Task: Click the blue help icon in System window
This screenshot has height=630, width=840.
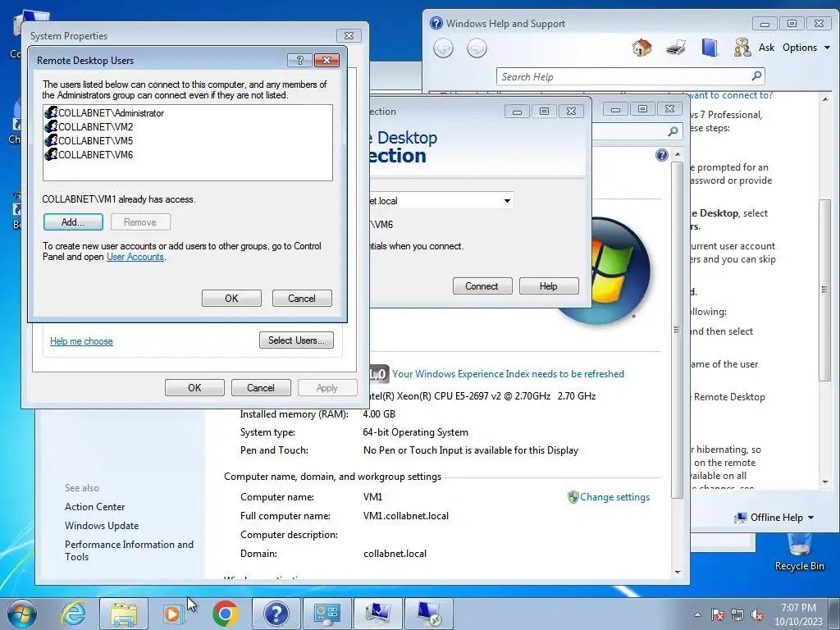Action: 662,155
